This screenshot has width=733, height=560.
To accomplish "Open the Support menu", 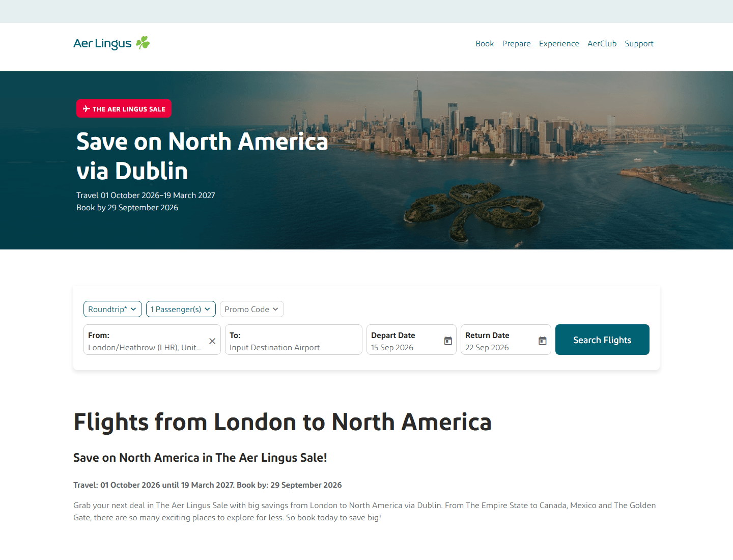I will pyautogui.click(x=639, y=44).
